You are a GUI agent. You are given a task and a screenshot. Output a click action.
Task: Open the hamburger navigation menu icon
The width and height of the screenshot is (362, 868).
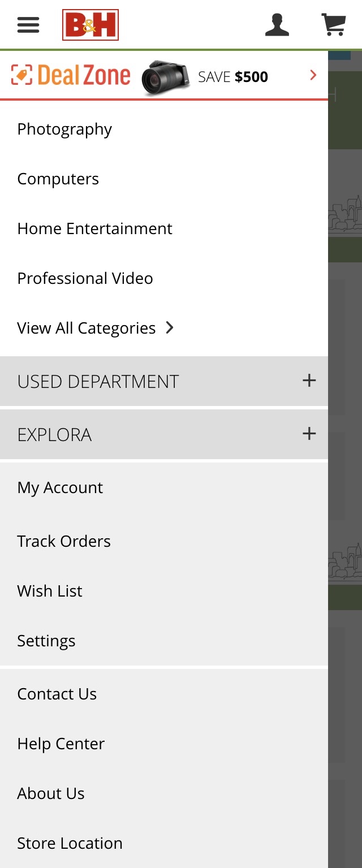tap(28, 25)
